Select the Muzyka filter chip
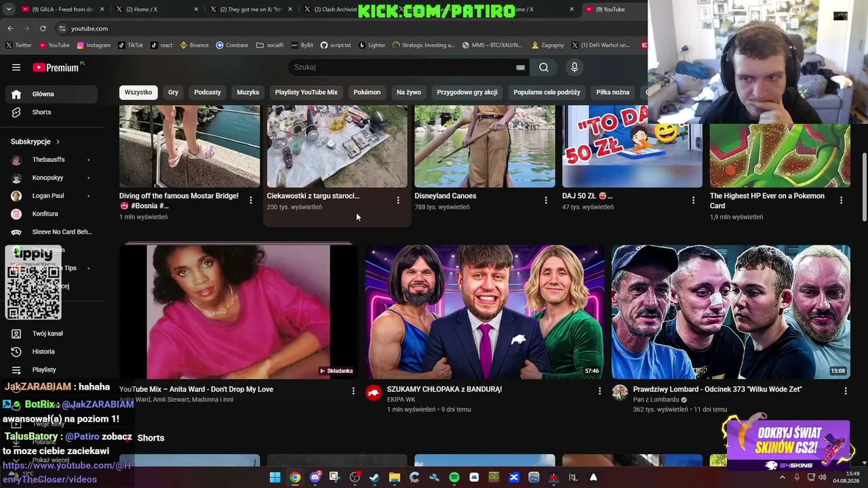Screen dimensions: 868x488 point(248,92)
